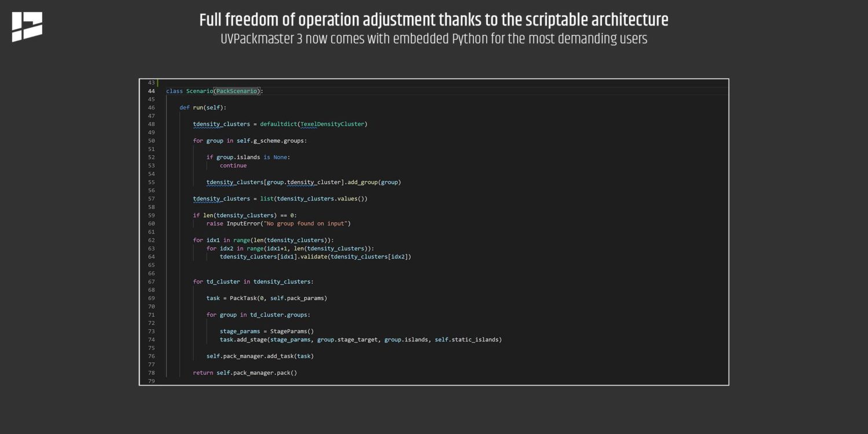Click InputError on the raise line
The width and height of the screenshot is (868, 434).
tap(243, 223)
